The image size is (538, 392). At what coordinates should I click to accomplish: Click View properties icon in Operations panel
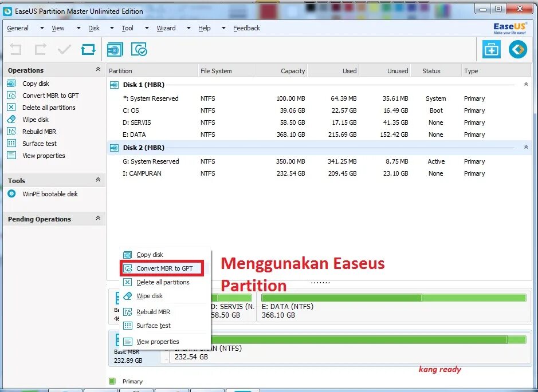point(11,155)
